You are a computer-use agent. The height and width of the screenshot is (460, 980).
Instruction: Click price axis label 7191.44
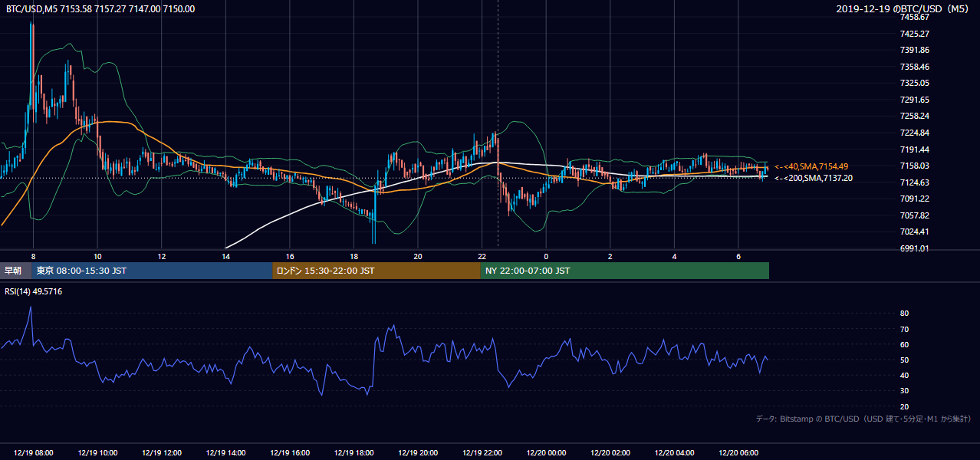coord(915,149)
